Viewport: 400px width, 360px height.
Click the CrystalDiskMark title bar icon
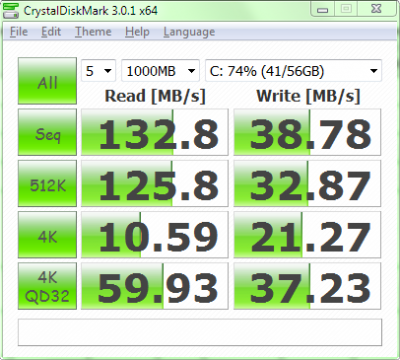pos(10,11)
